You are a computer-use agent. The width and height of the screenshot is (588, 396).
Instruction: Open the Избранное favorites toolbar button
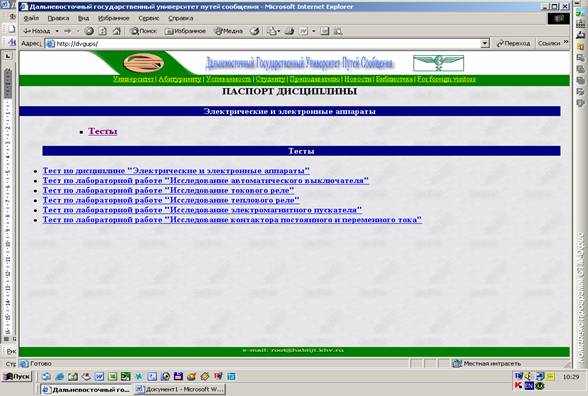pyautogui.click(x=186, y=31)
